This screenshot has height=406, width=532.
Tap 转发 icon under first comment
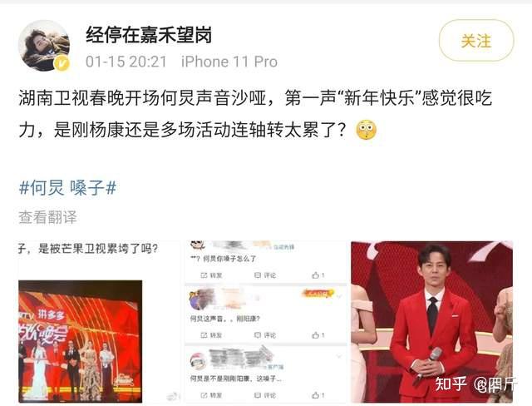212,275
